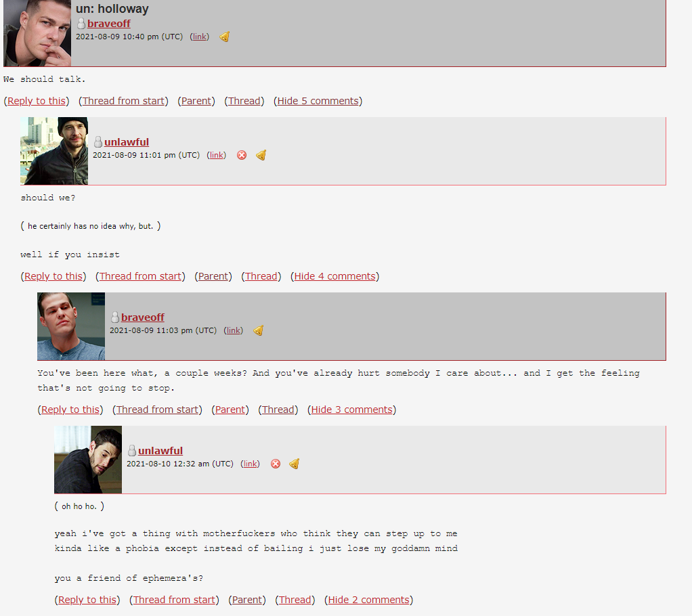The image size is (692, 616).
Task: Open Thread from start under 'should we?' comment
Action: (140, 276)
